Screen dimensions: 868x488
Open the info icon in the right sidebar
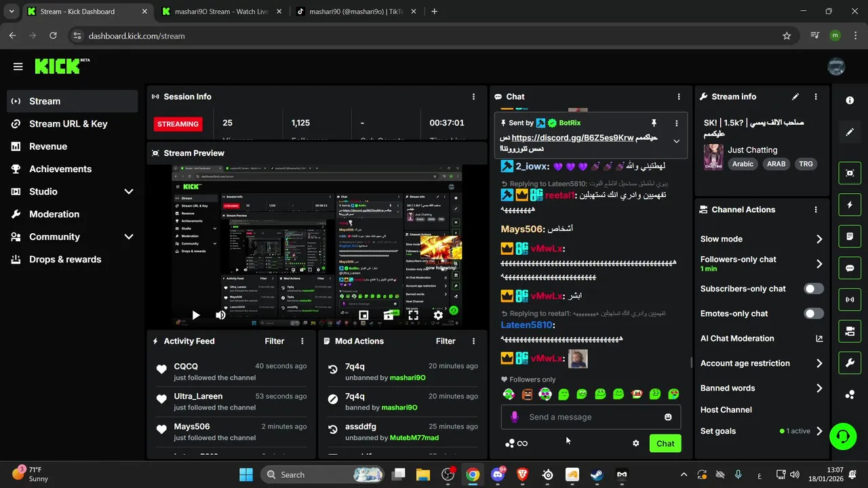point(850,100)
